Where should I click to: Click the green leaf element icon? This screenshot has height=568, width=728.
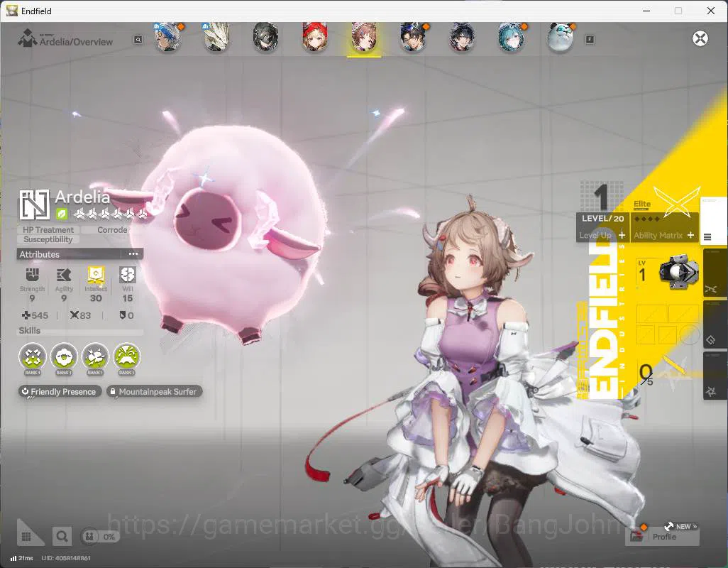click(x=61, y=214)
